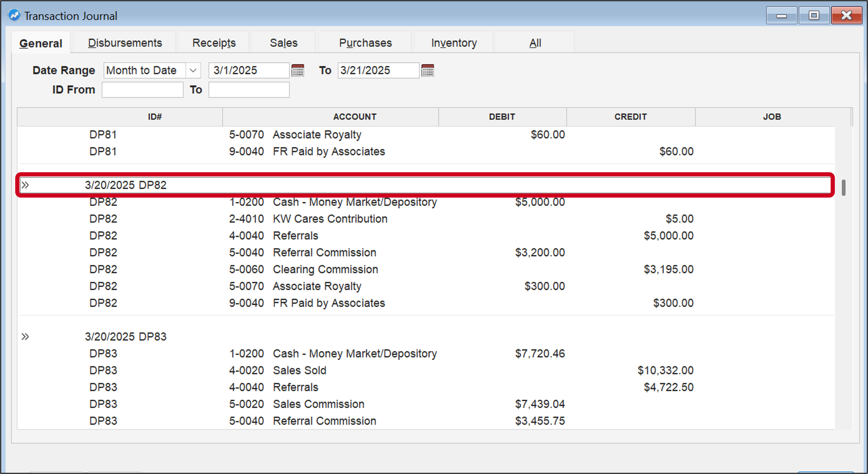The height and width of the screenshot is (474, 868).
Task: Click the Transaction Journal app icon
Action: [14, 15]
